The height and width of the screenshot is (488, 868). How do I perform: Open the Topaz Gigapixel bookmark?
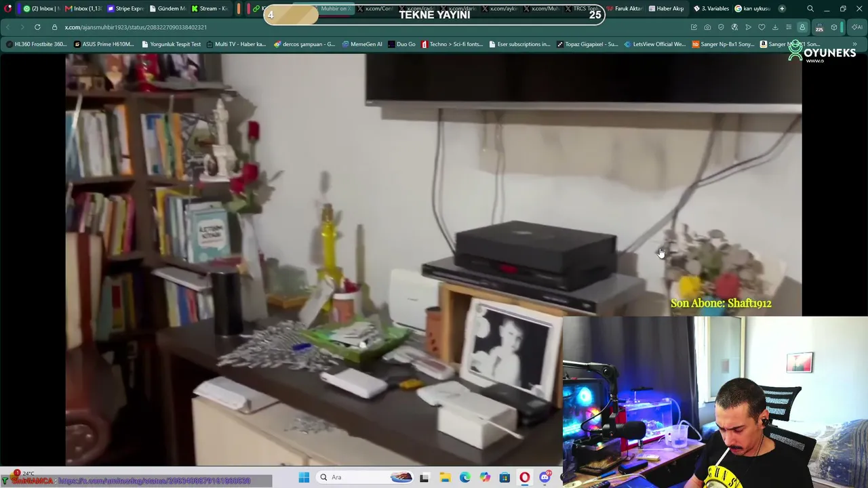(x=587, y=44)
